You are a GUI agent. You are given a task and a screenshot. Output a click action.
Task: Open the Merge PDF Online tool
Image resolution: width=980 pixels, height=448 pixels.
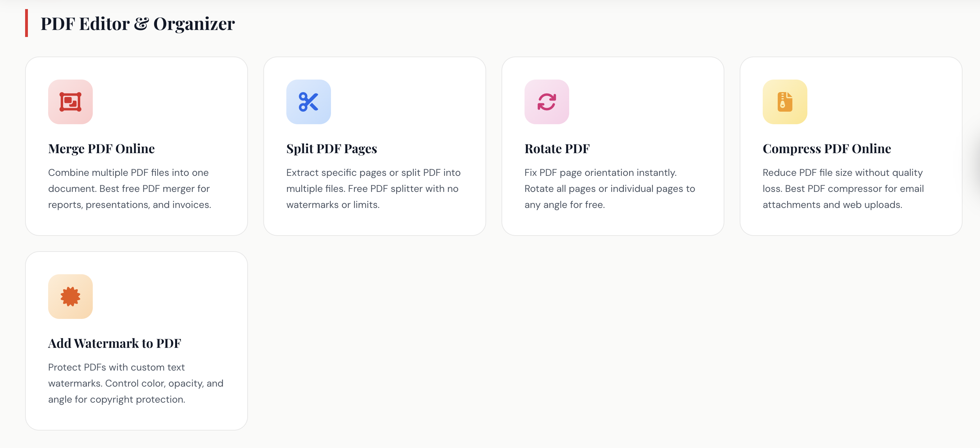tap(101, 149)
